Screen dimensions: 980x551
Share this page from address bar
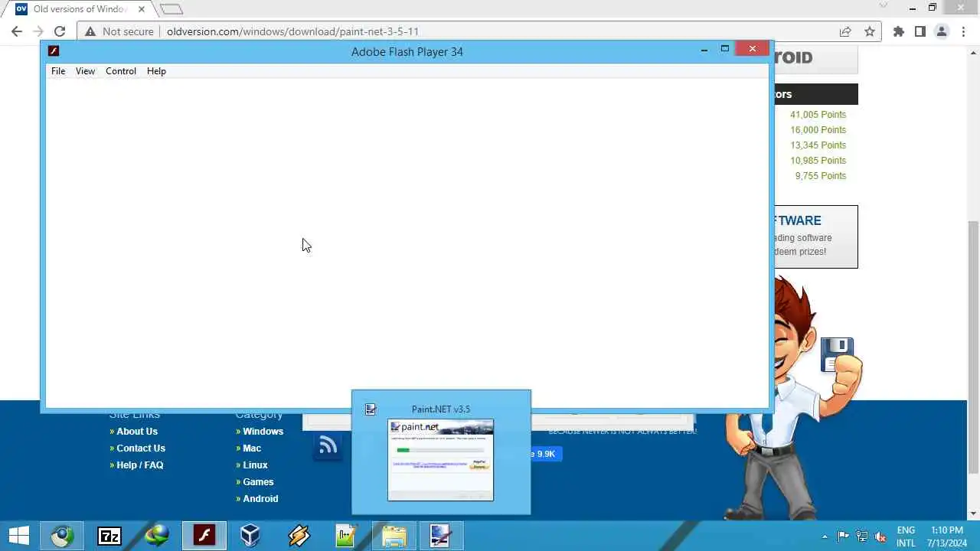click(x=845, y=31)
